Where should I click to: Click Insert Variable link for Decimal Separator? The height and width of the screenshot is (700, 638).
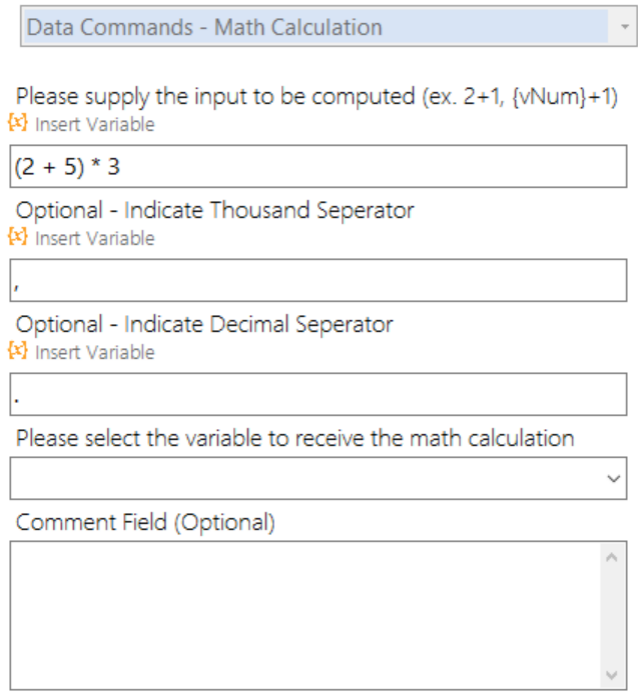95,352
